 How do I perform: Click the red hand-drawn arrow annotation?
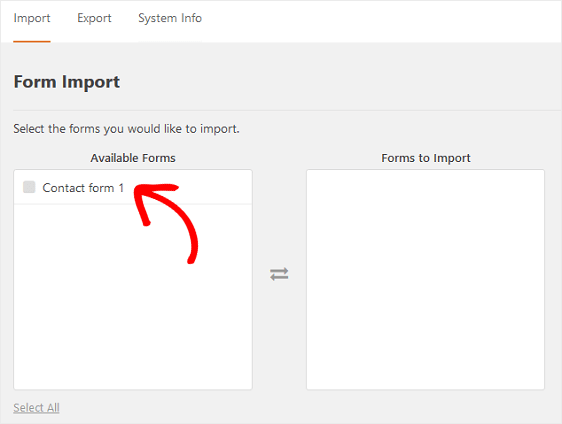click(x=166, y=223)
